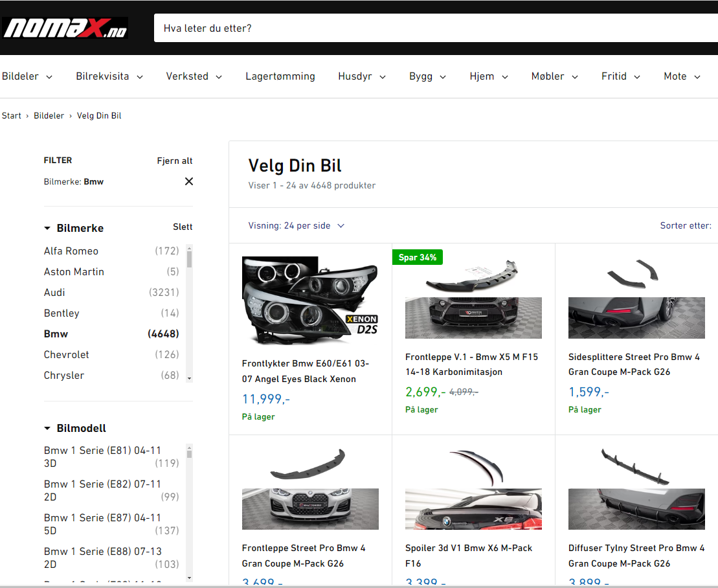Open Frontleppe V.1 Bmw X5 M title
The height and width of the screenshot is (588, 718).
[x=471, y=364]
